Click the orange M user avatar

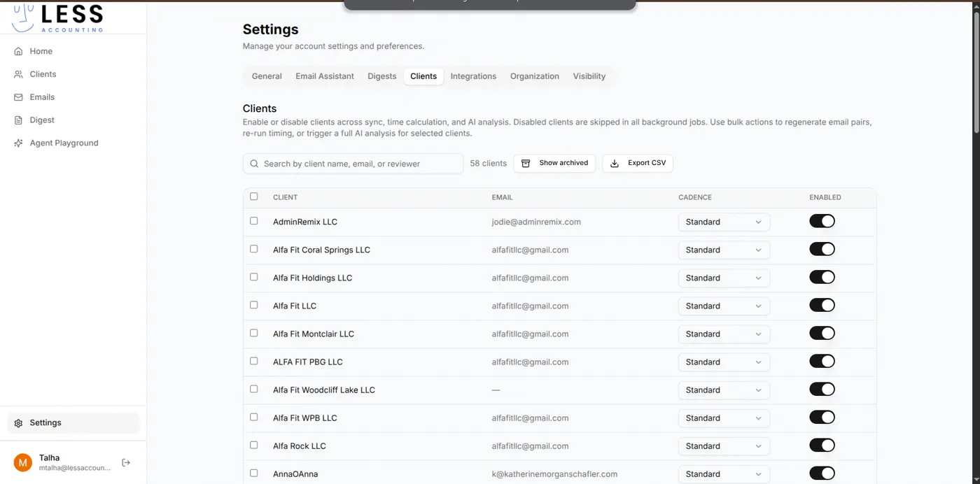[23, 462]
